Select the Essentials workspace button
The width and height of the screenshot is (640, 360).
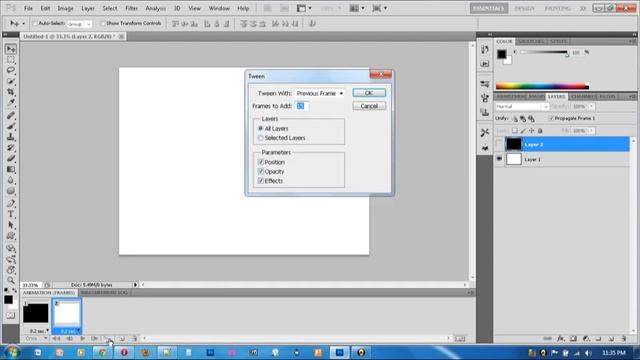(x=489, y=8)
